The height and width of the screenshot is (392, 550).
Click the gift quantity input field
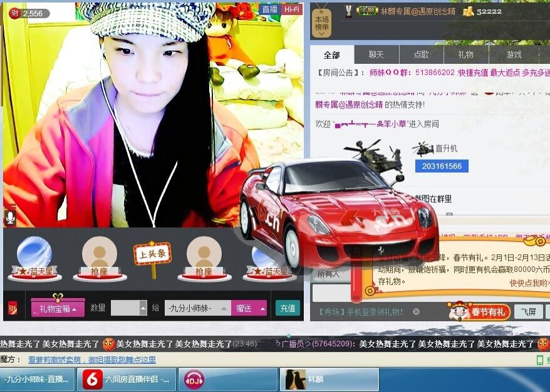(x=125, y=309)
